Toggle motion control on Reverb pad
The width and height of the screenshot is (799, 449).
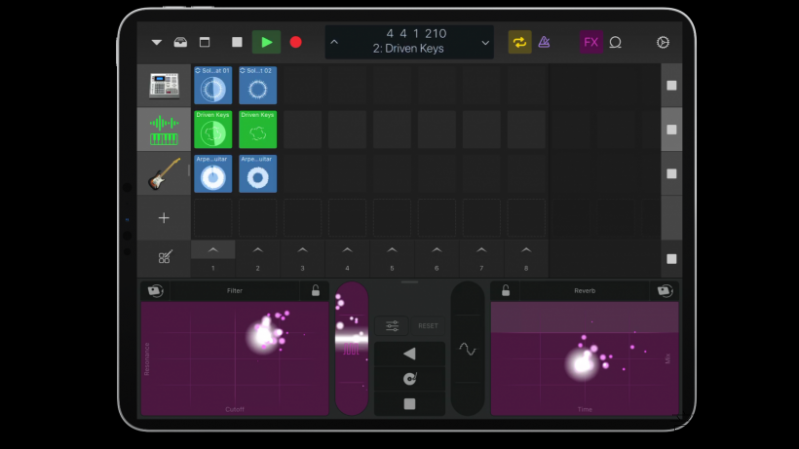pyautogui.click(x=664, y=290)
